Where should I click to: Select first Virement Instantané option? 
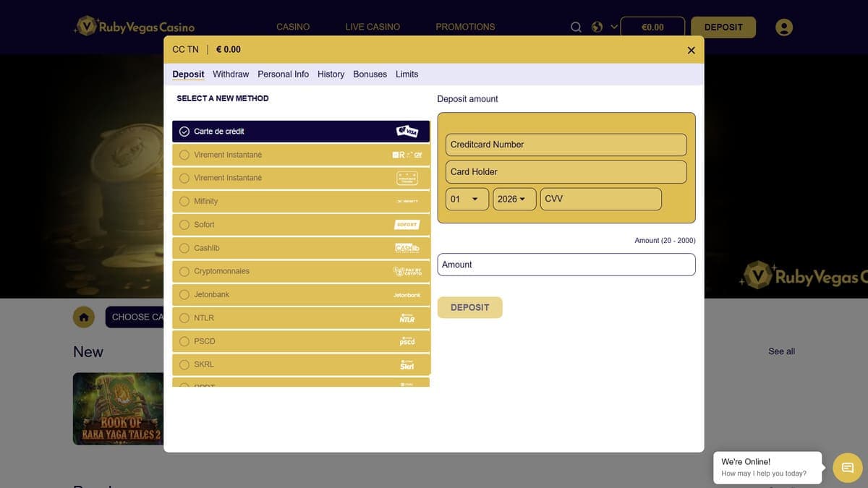[x=301, y=155]
